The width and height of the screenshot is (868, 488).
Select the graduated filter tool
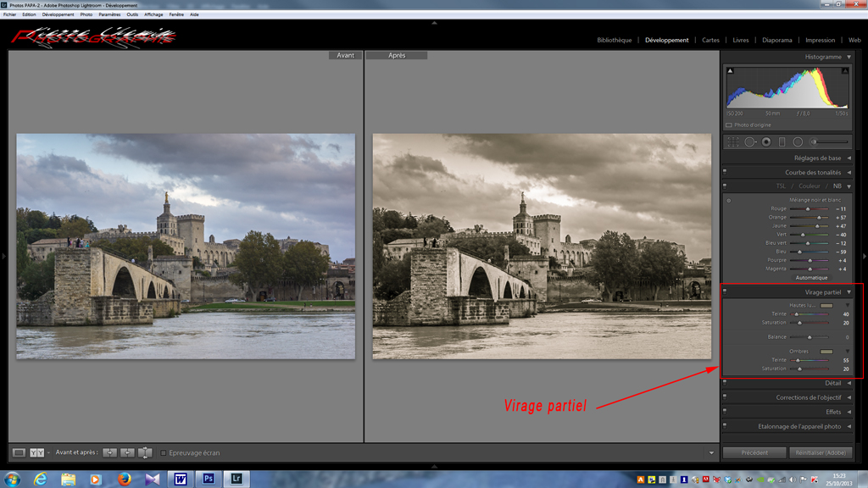(x=782, y=142)
